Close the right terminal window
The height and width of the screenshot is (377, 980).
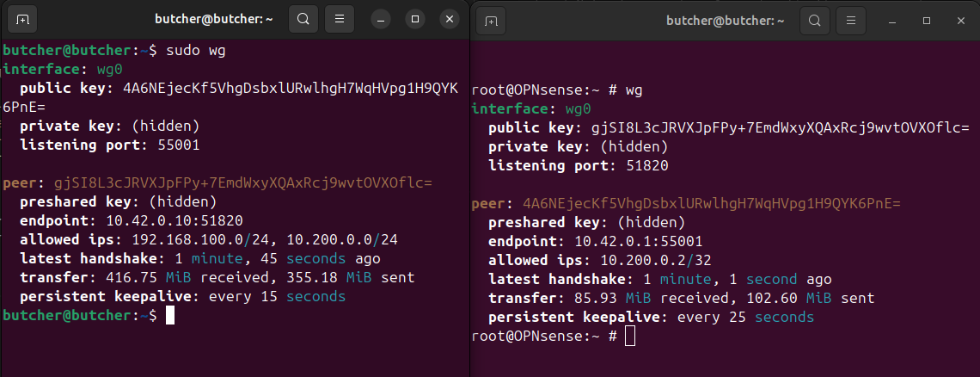(959, 20)
